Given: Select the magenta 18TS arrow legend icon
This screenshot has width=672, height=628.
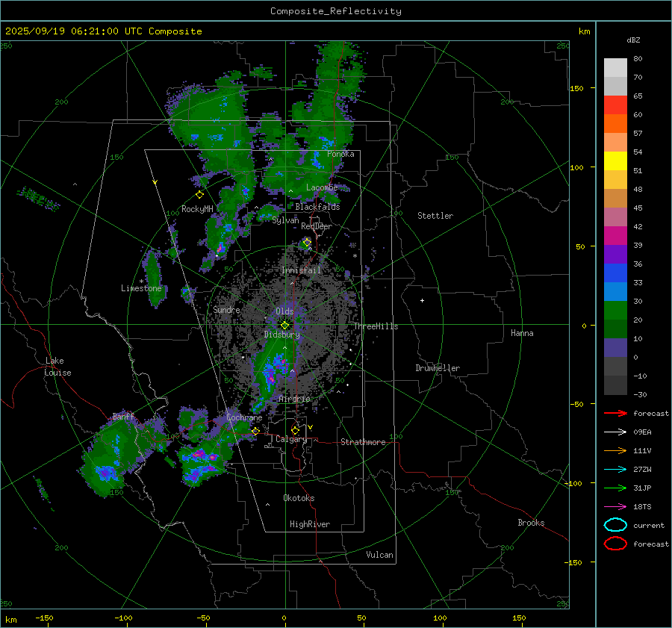Looking at the screenshot, I should tap(615, 506).
